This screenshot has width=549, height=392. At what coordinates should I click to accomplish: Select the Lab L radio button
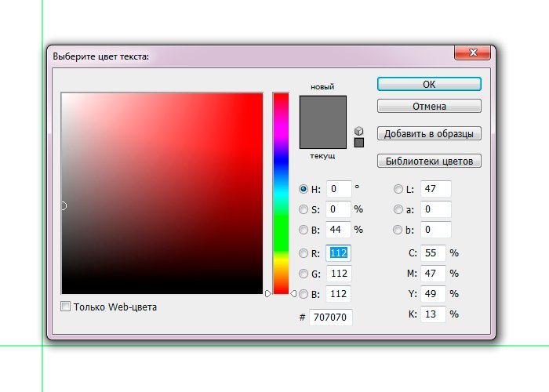coord(398,189)
